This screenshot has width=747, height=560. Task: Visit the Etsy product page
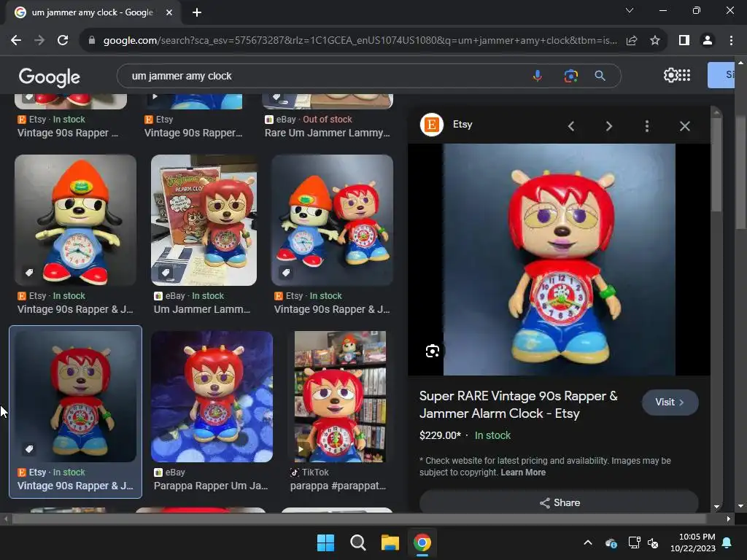point(670,402)
